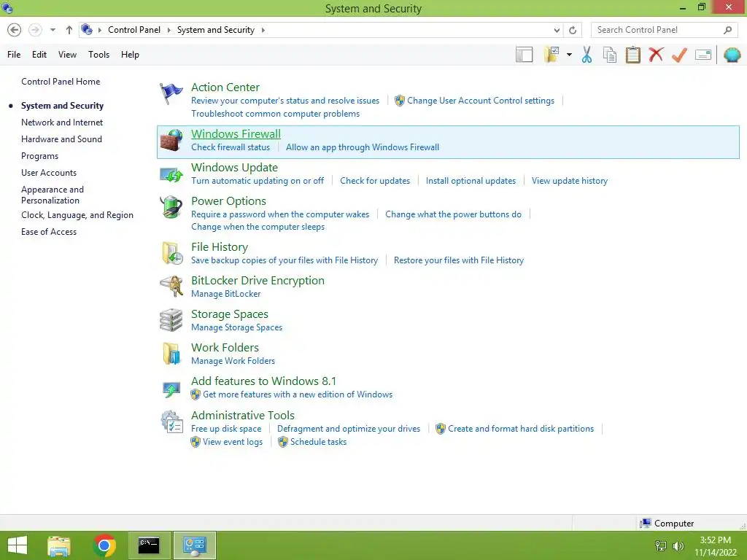
Task: Click View event logs link
Action: pos(233,442)
